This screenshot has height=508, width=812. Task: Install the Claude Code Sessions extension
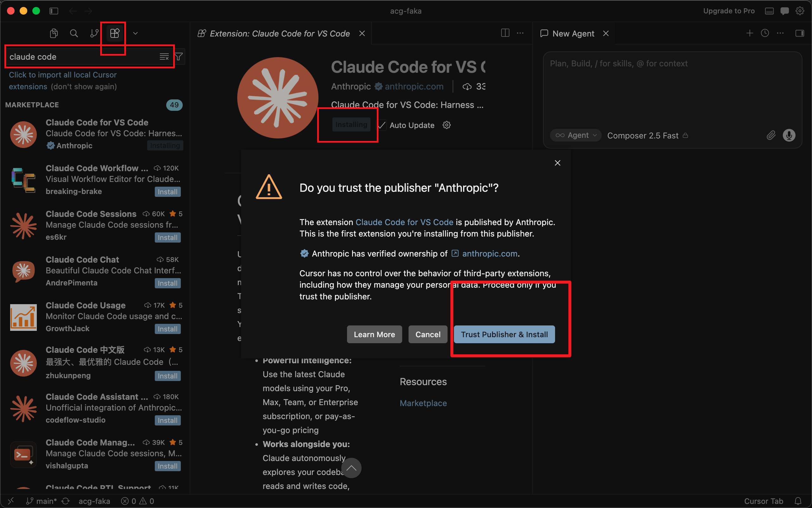(167, 237)
